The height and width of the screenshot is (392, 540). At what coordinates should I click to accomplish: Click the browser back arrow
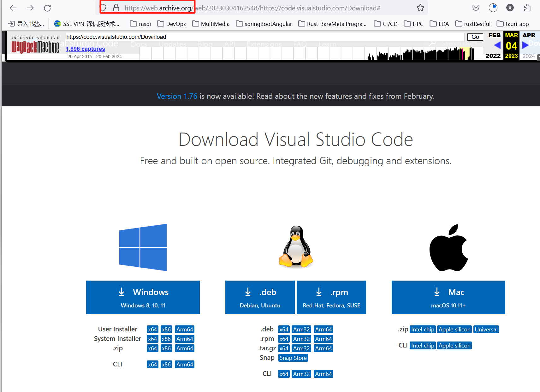(13, 8)
